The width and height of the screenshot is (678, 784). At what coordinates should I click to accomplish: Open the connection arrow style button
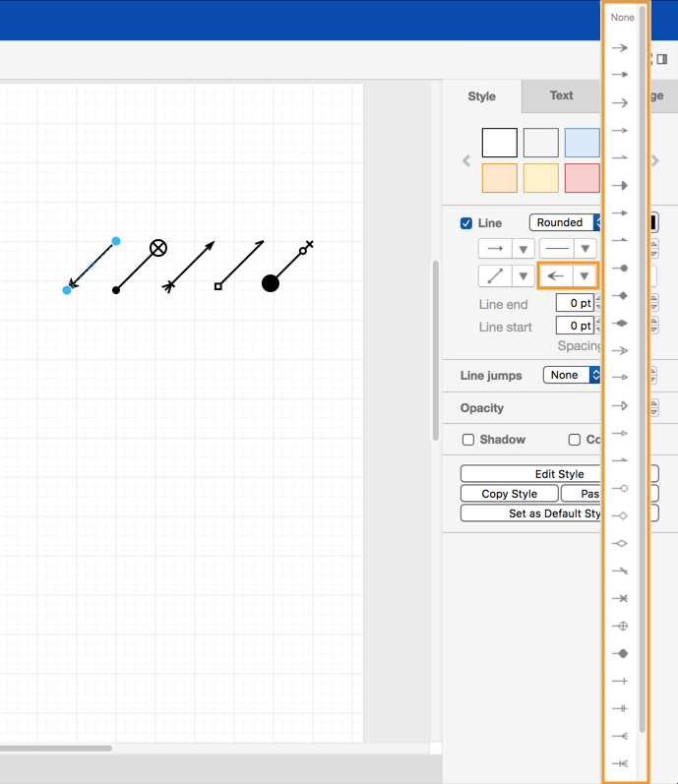[x=495, y=249]
